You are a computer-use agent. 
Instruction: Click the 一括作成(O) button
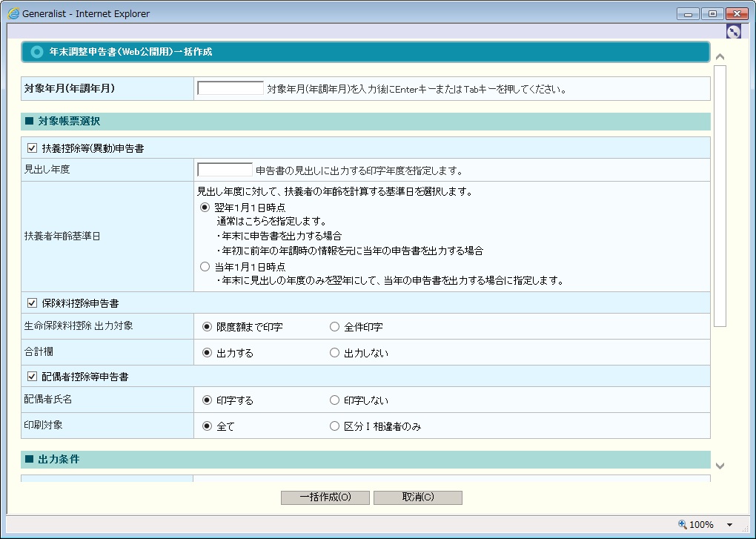tap(325, 497)
